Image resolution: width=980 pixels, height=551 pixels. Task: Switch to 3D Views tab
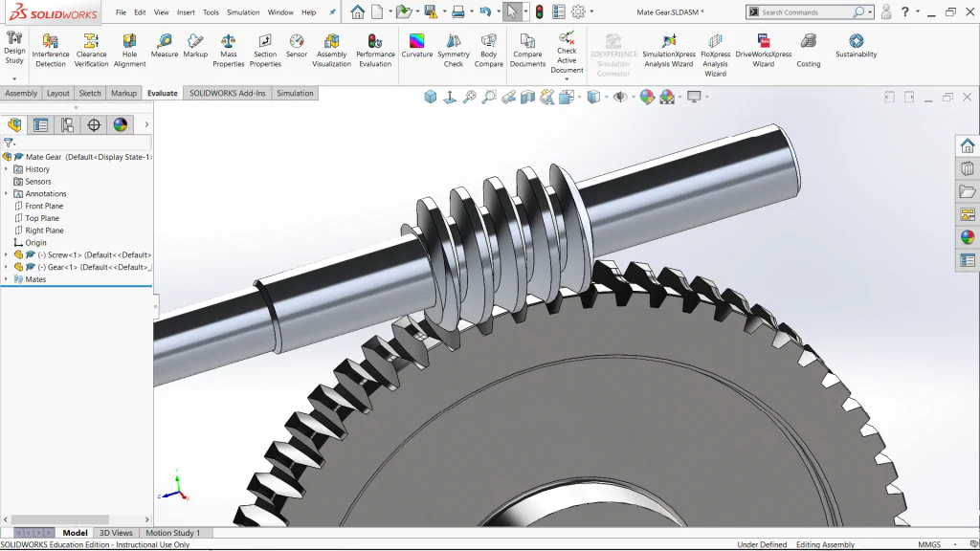pos(116,533)
